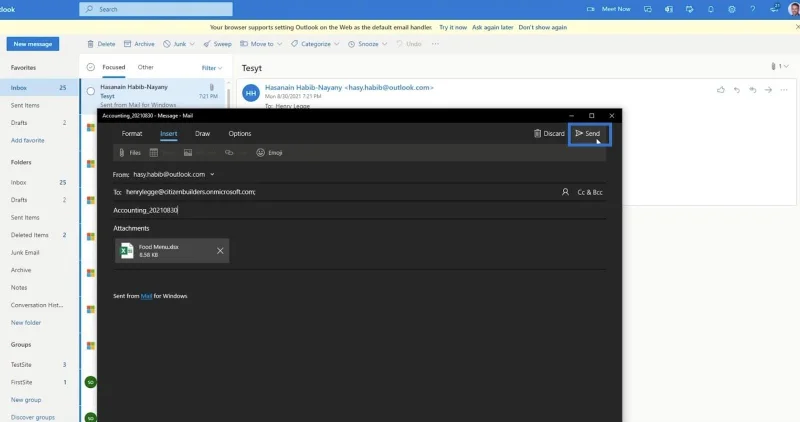Viewport: 800px width, 422px height.
Task: Open the notifications bell
Action: (x=711, y=9)
